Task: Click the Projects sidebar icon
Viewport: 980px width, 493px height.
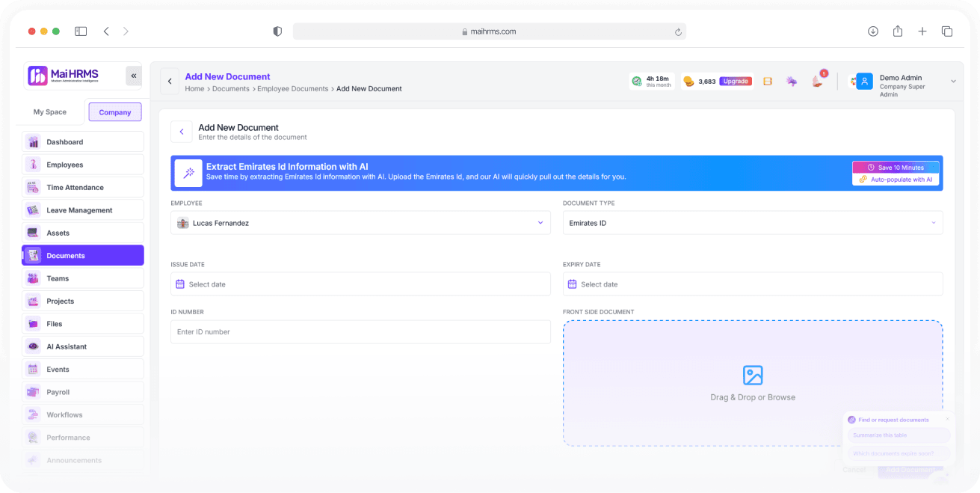Action: point(33,301)
